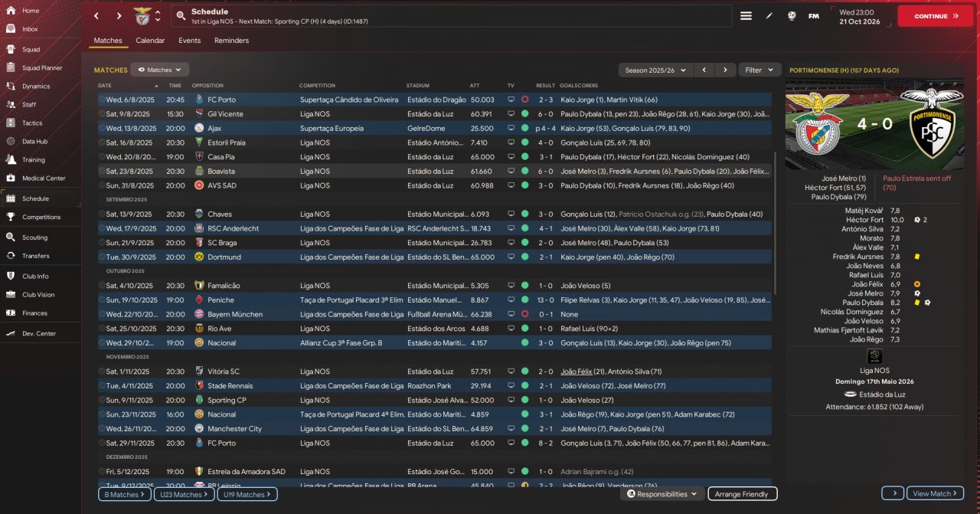Click the Arrange Friendly button
Screen dimensions: 980x514
(x=742, y=494)
